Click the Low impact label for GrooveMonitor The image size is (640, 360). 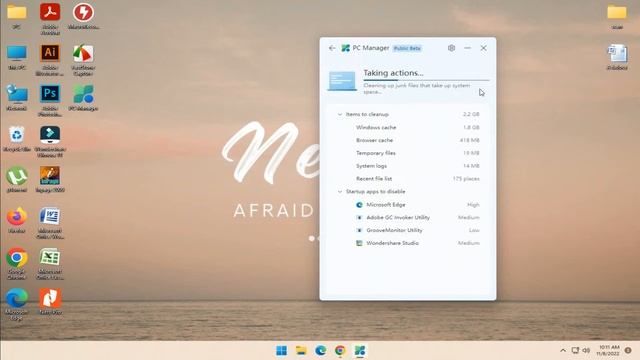tap(474, 230)
